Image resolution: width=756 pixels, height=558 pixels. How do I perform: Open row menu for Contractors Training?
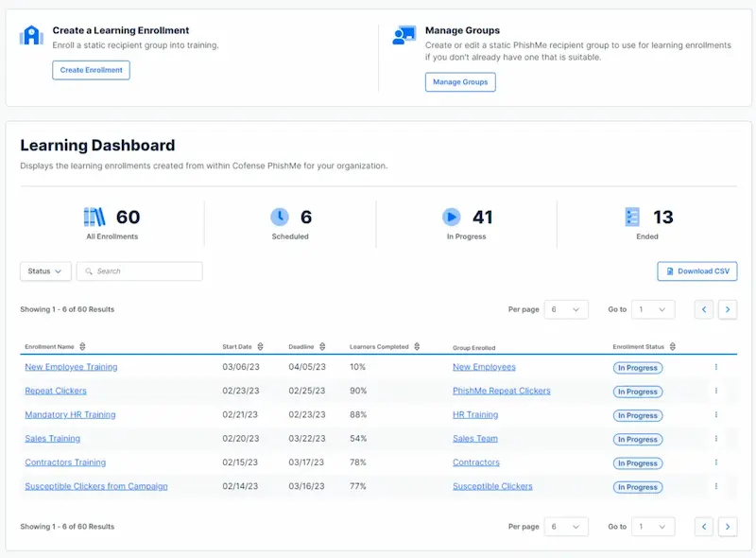pos(716,462)
